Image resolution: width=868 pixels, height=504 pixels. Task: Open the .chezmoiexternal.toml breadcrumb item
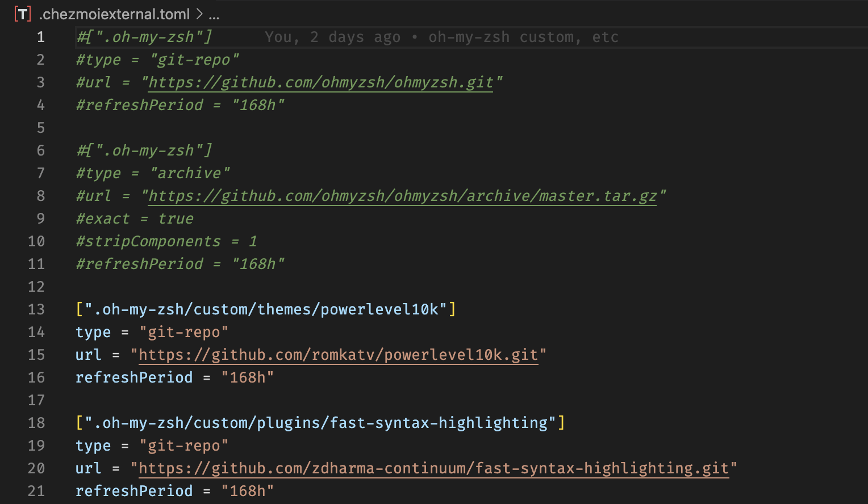click(x=114, y=14)
